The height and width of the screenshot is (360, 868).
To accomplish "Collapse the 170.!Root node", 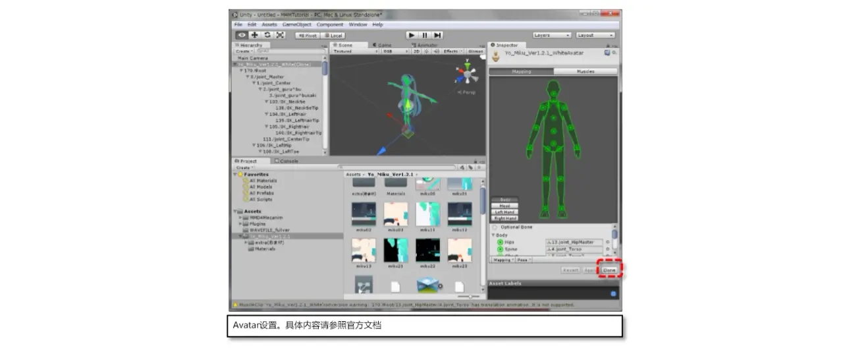I will (240, 70).
